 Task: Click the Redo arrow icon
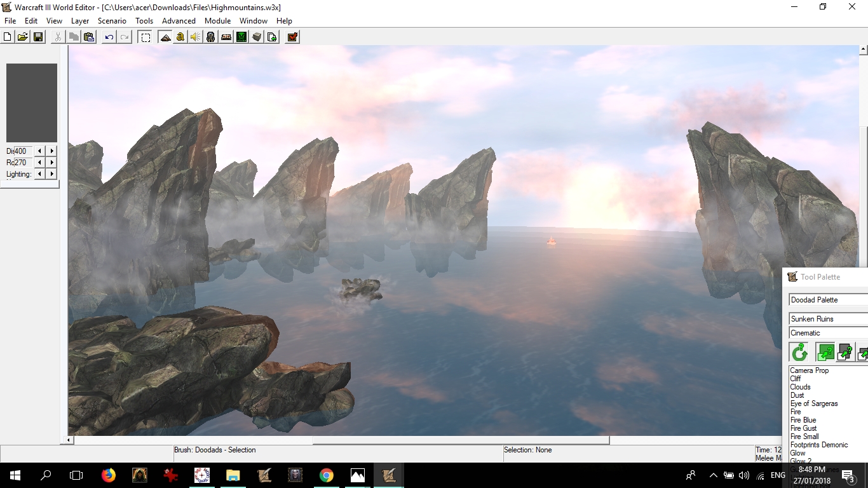pyautogui.click(x=125, y=37)
